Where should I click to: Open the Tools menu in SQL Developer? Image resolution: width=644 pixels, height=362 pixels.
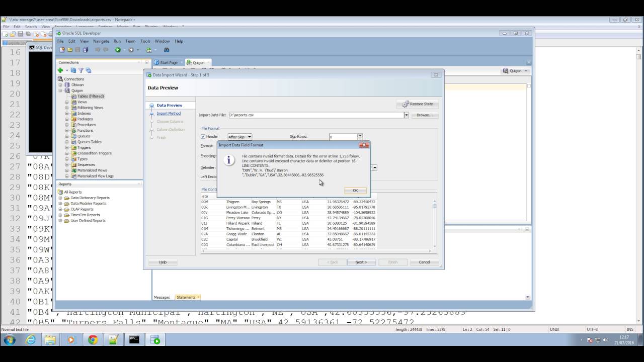[x=145, y=41]
